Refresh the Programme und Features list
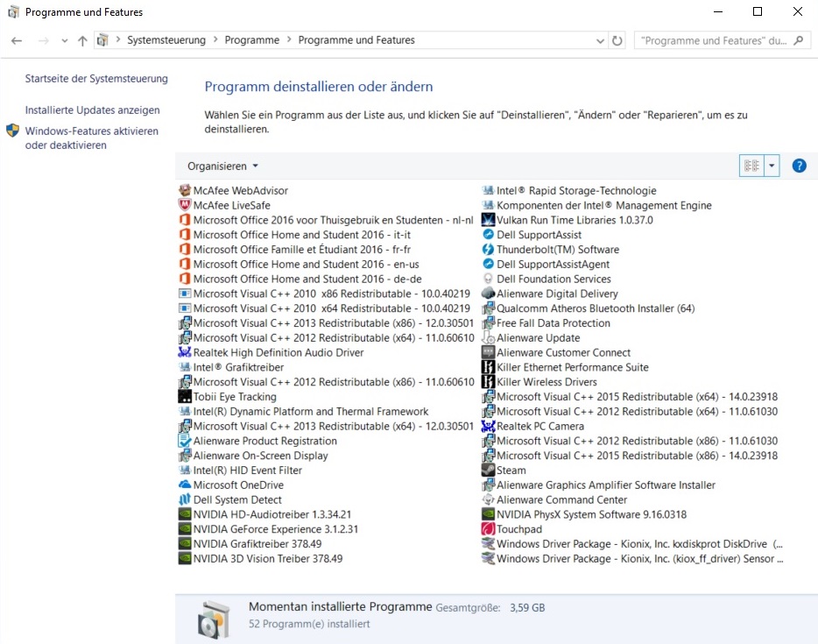Viewport: 818px width, 644px height. [617, 40]
